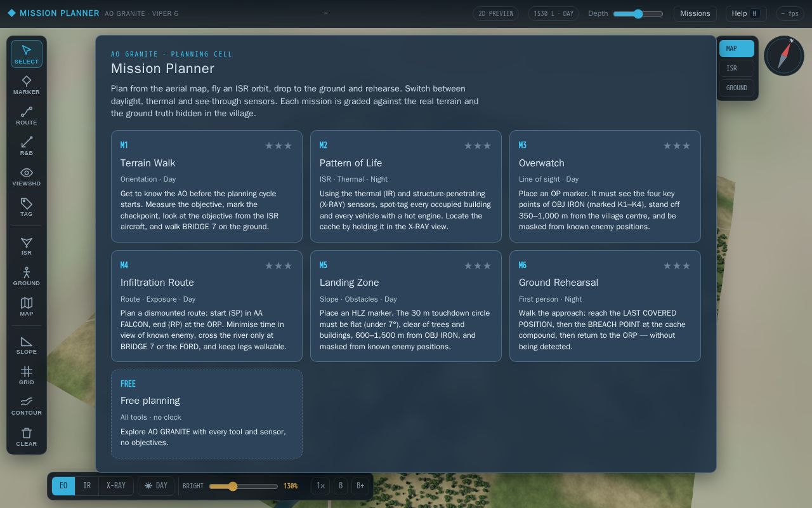Select the R&B range-and-bearing tool
Image resolution: width=812 pixels, height=508 pixels.
[27, 145]
